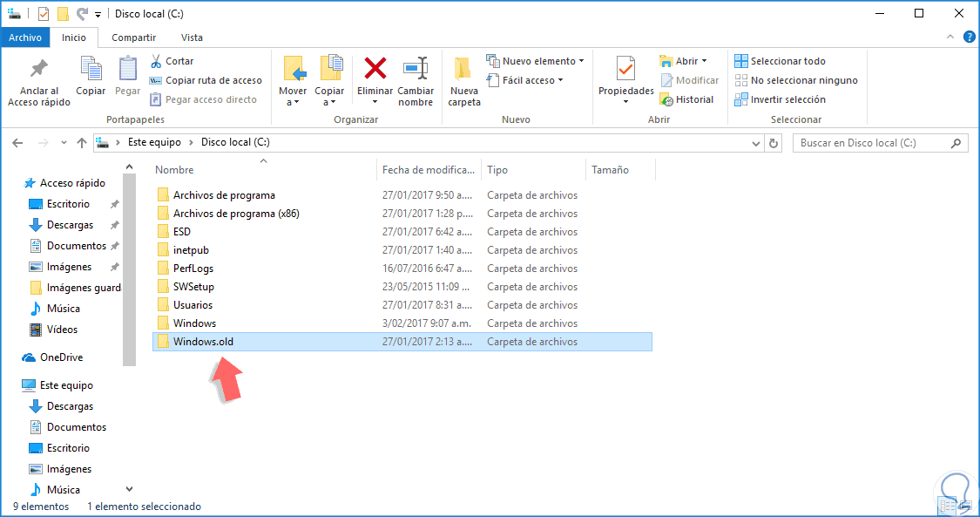
Task: Sort by the Tamaño column header
Action: tap(620, 169)
